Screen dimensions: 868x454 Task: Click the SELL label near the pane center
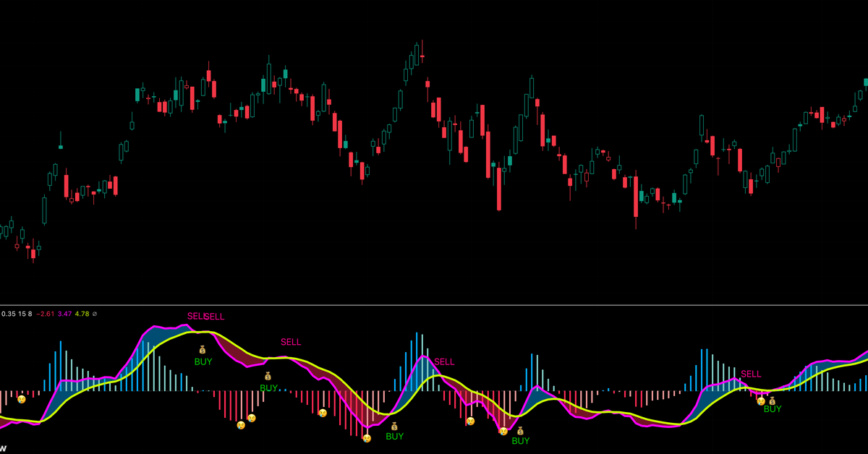444,361
